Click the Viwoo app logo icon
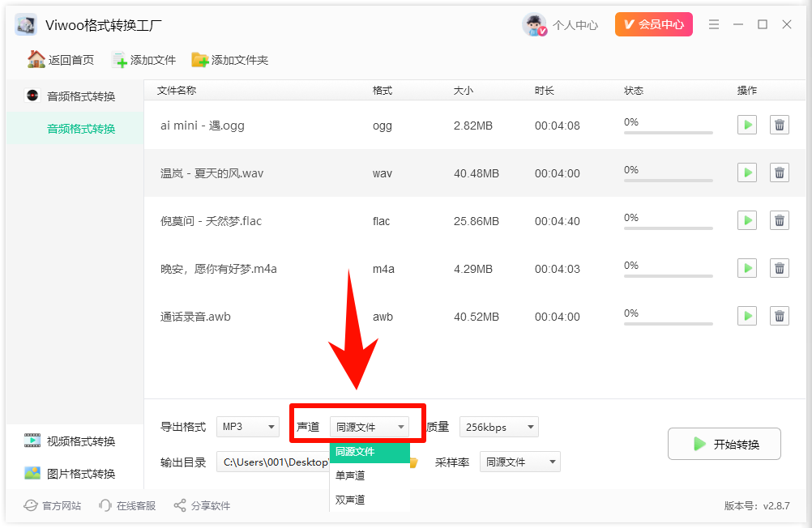The height and width of the screenshot is (528, 812). click(x=26, y=24)
